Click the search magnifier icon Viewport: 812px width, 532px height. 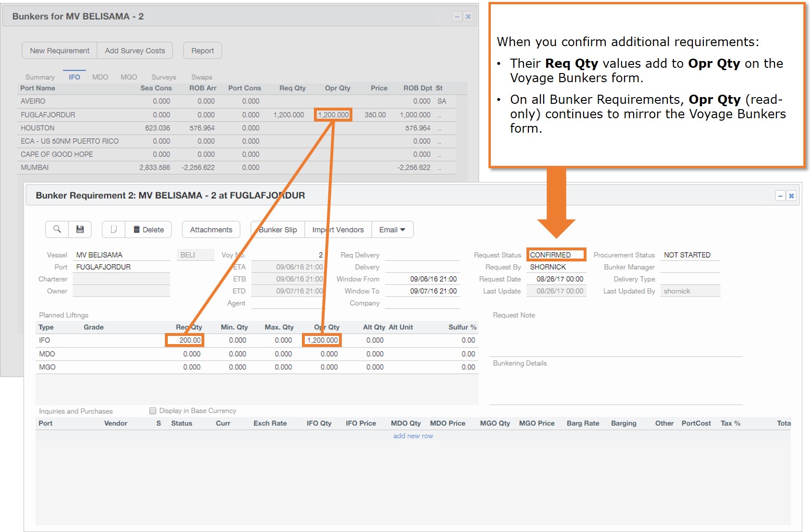point(57,230)
